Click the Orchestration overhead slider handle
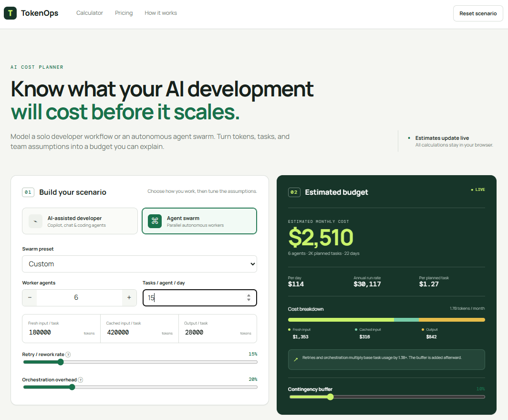This screenshot has width=508, height=420. pyautogui.click(x=72, y=387)
